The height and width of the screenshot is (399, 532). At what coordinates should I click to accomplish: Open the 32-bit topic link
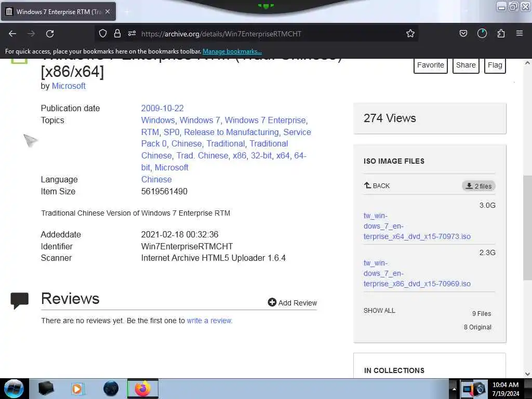261,155
